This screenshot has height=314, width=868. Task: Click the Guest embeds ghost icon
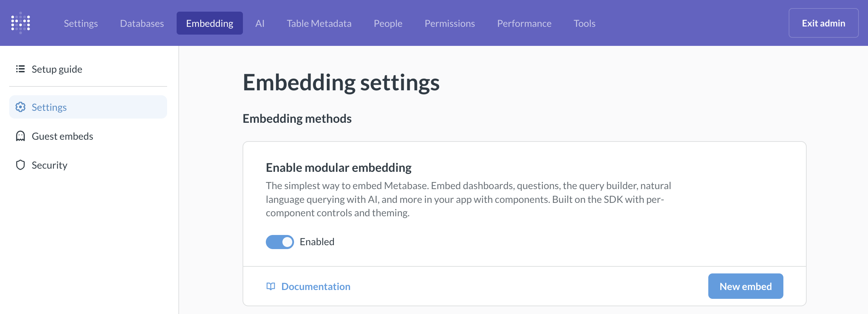20,136
